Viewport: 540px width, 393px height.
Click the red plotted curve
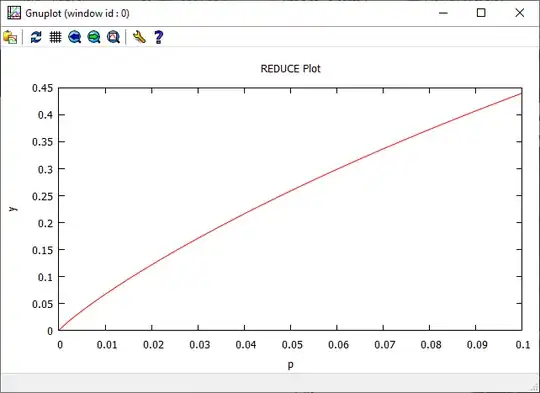point(290,191)
